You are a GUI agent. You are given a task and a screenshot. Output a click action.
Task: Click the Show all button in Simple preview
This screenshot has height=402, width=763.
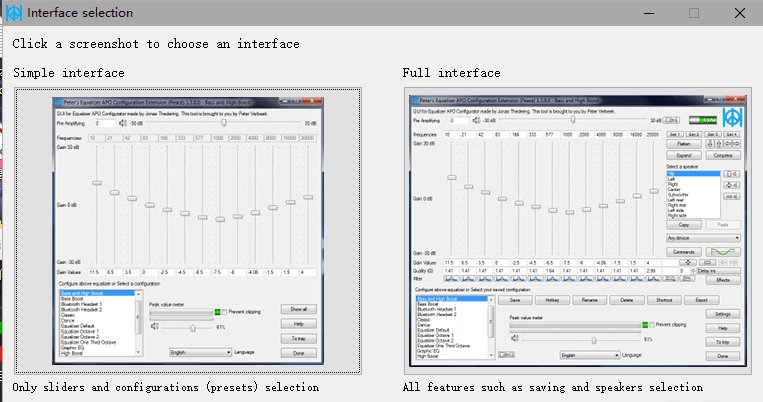(x=299, y=309)
